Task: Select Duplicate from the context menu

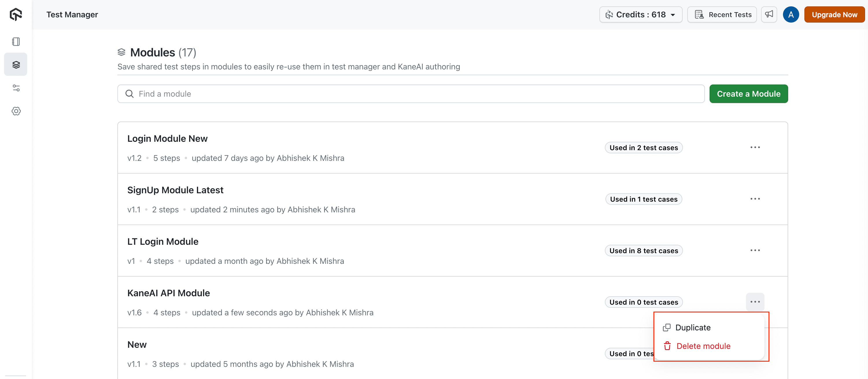Action: (693, 328)
